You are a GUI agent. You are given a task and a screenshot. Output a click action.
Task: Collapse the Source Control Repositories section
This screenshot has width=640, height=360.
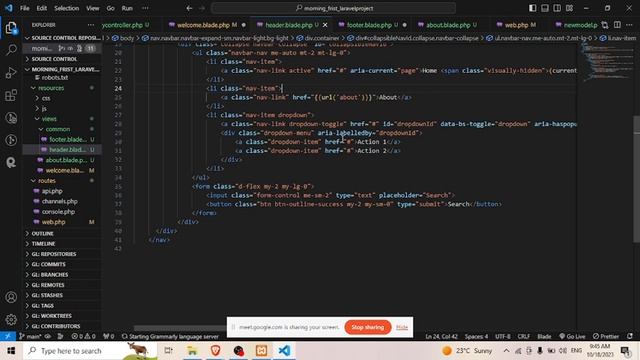click(62, 38)
